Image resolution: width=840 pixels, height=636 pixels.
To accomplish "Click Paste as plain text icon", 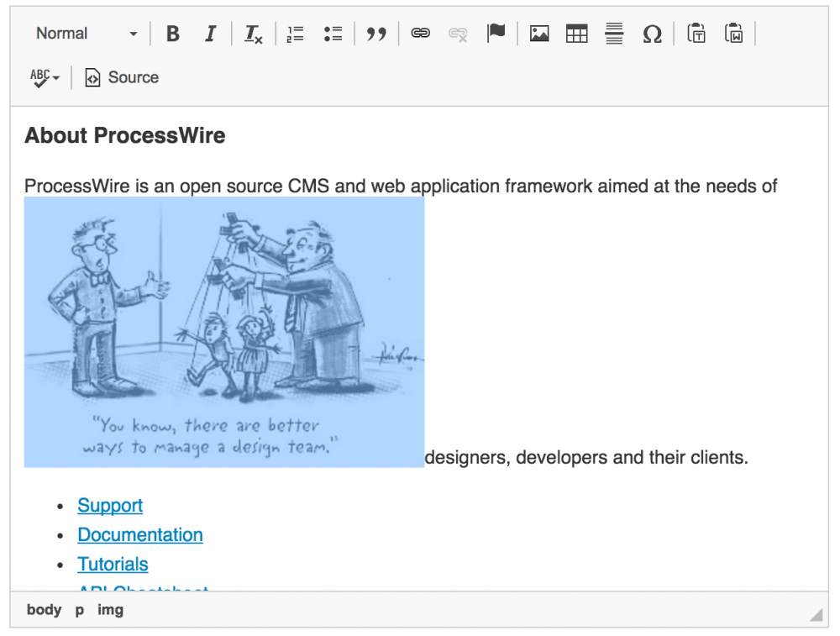I will 696,34.
